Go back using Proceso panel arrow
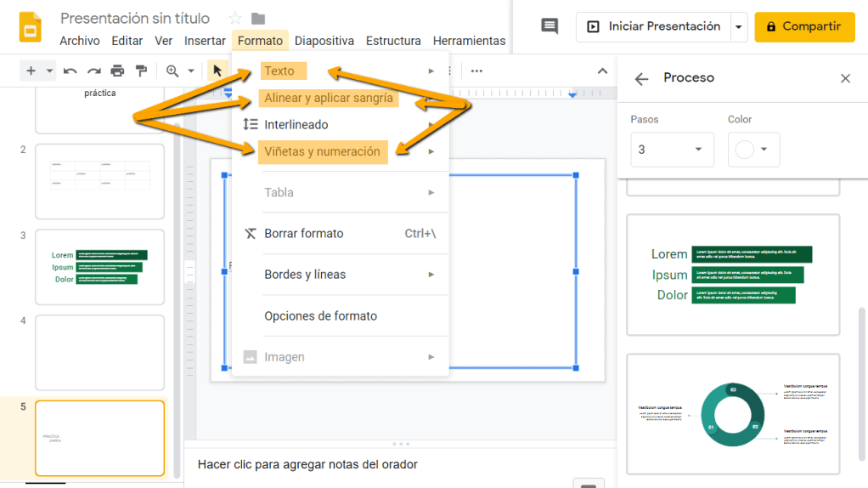 [642, 78]
